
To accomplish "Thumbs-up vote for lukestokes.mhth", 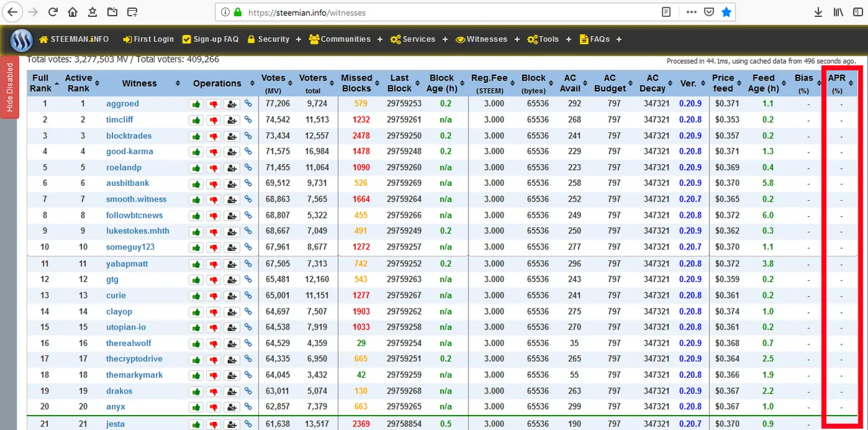I will click(196, 231).
